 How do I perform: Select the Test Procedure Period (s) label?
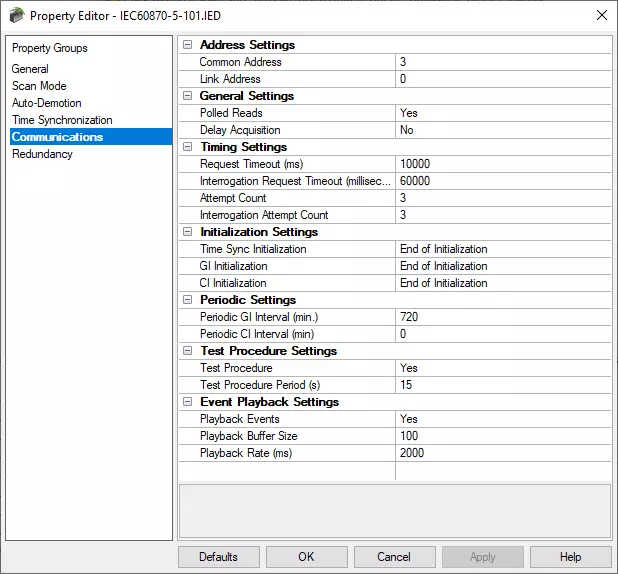coord(260,384)
